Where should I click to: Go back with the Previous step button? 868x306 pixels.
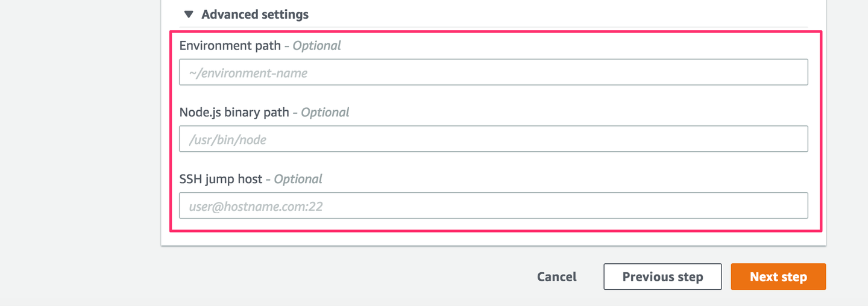click(x=662, y=277)
